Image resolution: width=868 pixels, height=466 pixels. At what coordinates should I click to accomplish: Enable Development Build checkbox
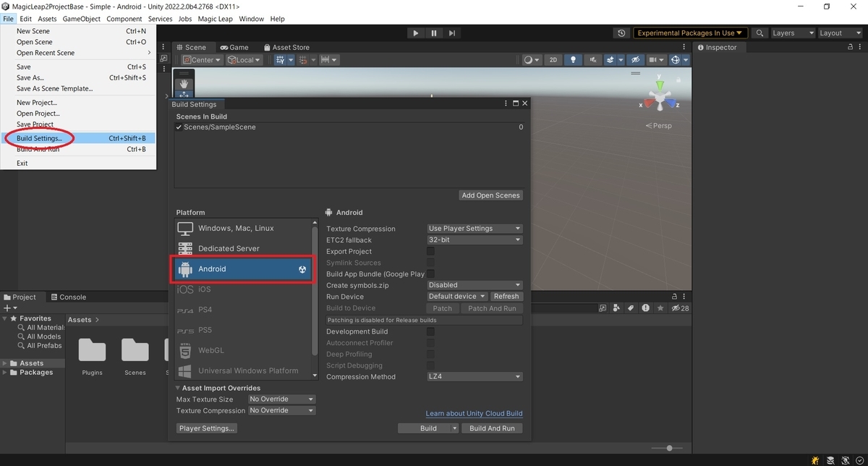430,331
